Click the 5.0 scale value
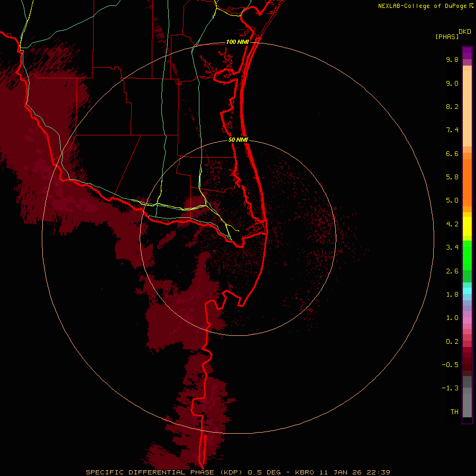Viewport: 476px width, 476px height. click(452, 200)
